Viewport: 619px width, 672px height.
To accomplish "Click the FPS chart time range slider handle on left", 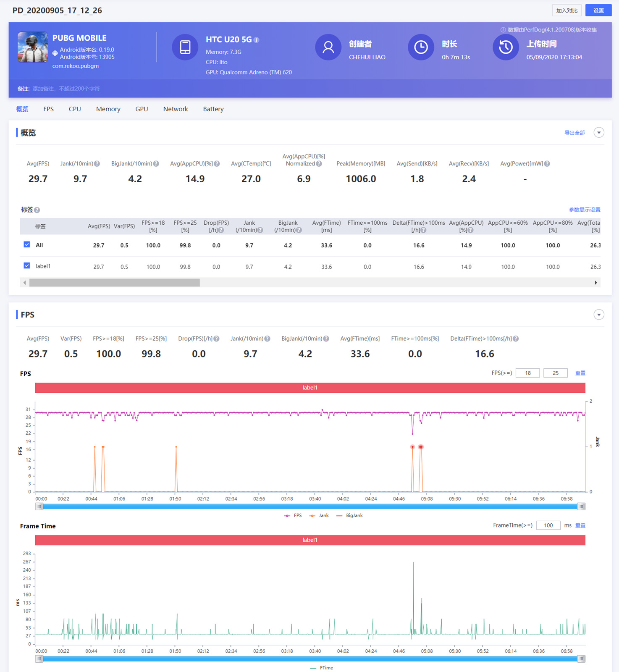I will pos(39,507).
